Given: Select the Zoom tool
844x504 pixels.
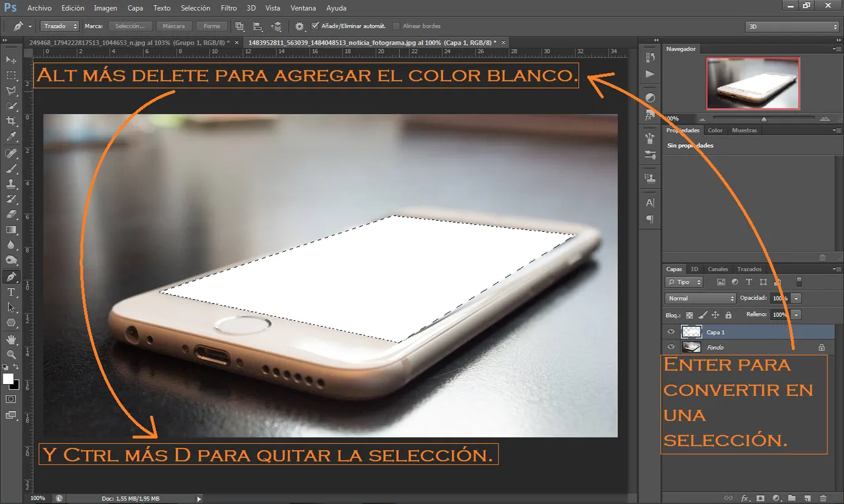Looking at the screenshot, I should [x=11, y=354].
